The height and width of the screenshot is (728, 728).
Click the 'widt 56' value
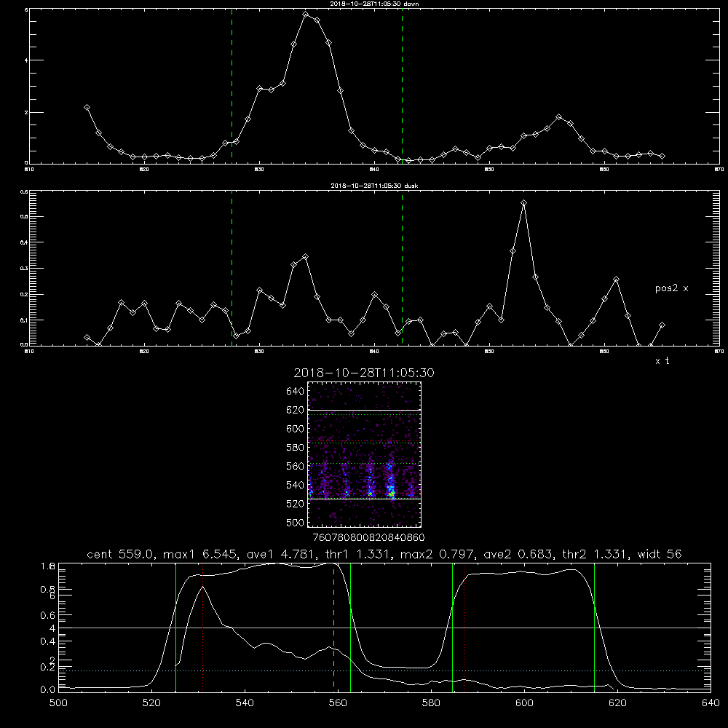pos(660,554)
